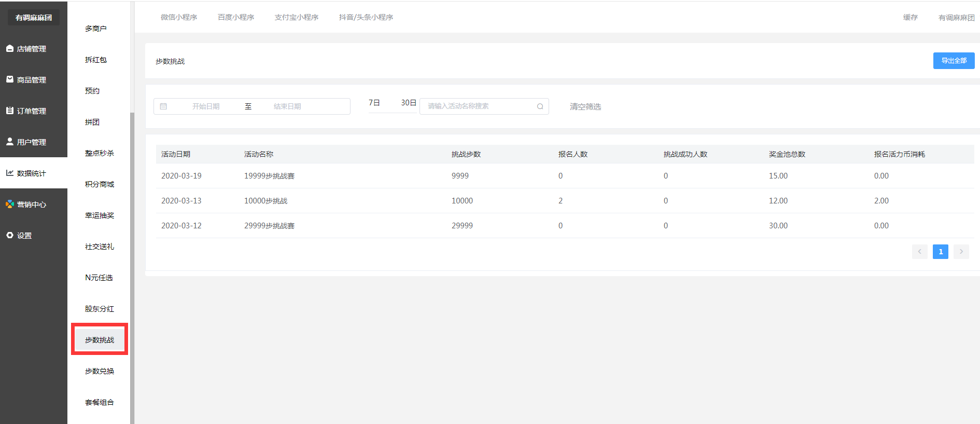
Task: Select N元任选 in the submenu
Action: 99,278
